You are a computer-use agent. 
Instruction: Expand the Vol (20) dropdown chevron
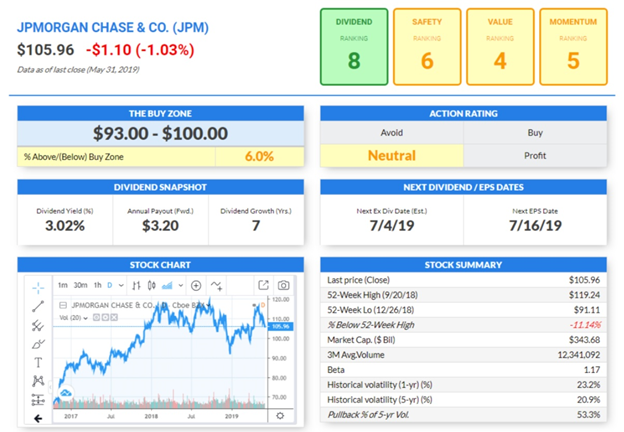click(x=86, y=318)
